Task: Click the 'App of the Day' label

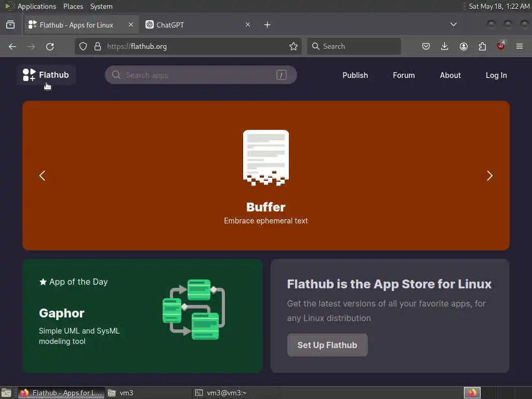Action: (78, 282)
